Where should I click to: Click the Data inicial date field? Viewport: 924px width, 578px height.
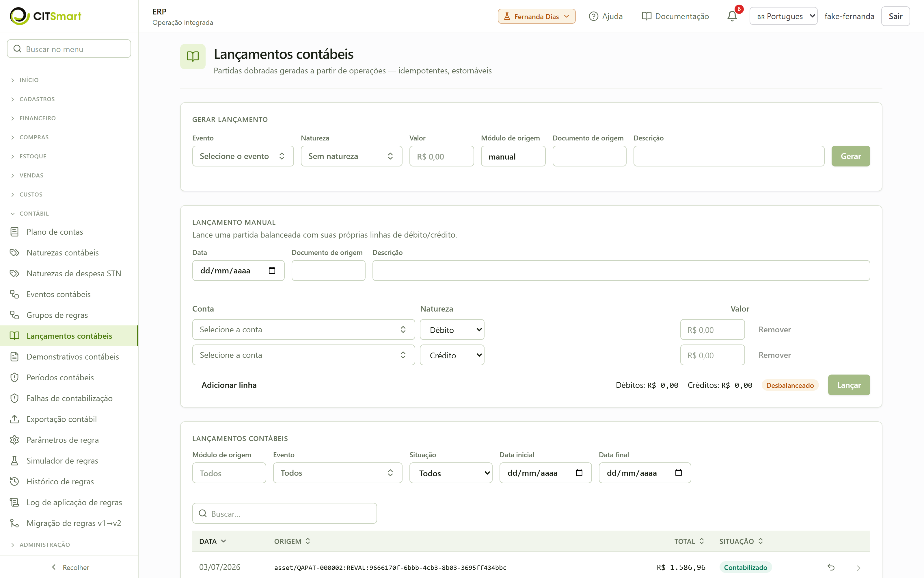[x=545, y=473]
